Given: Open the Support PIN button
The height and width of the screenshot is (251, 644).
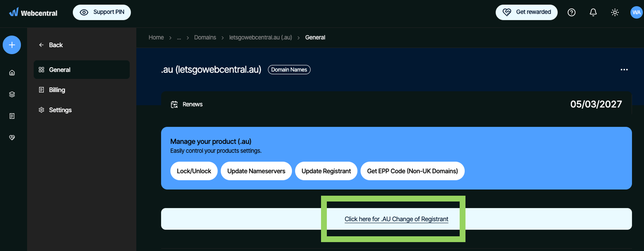Looking at the screenshot, I should (x=102, y=12).
